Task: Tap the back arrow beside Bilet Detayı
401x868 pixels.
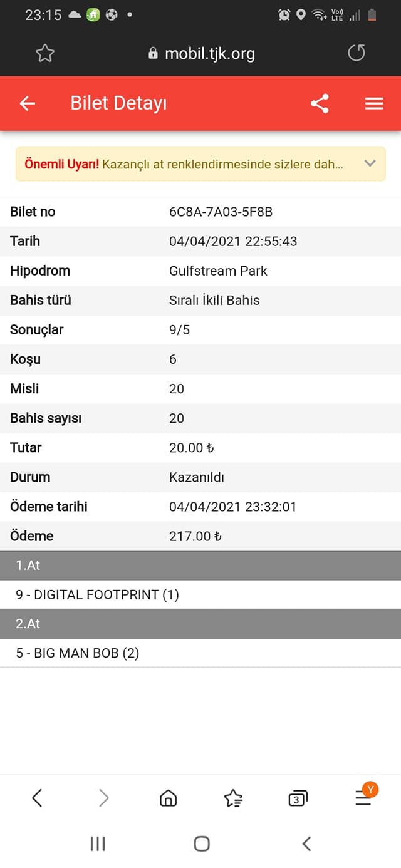Action: (x=28, y=103)
